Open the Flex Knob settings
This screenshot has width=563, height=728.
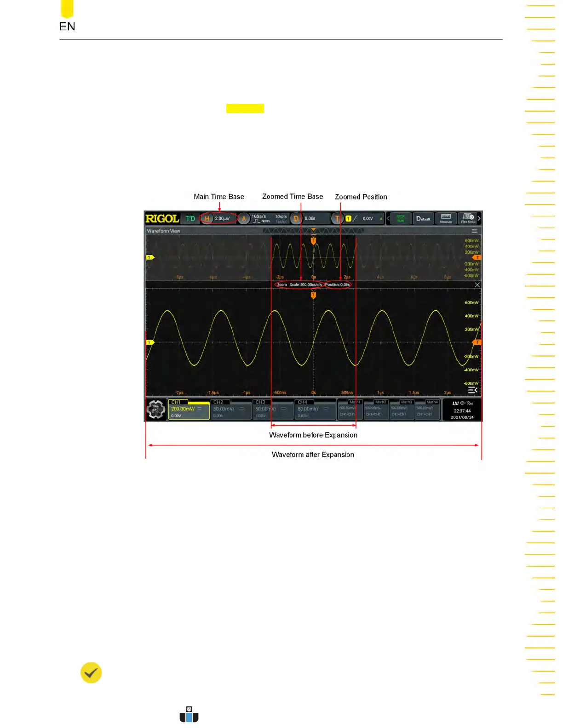[x=468, y=219]
